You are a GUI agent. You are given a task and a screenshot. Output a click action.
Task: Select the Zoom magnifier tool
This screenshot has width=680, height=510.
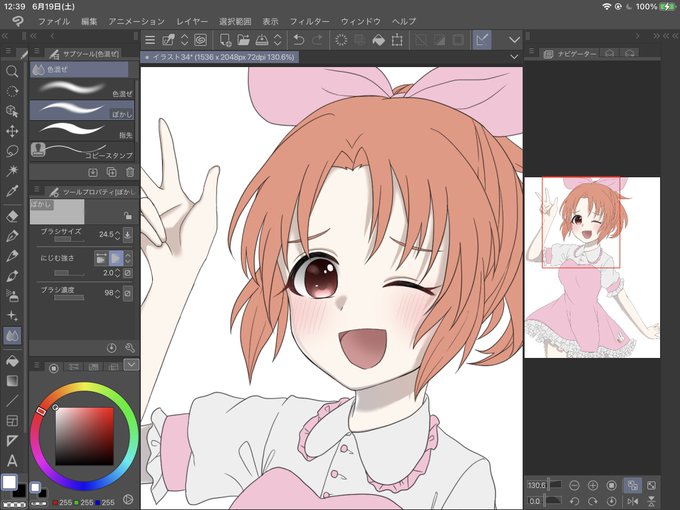12,71
